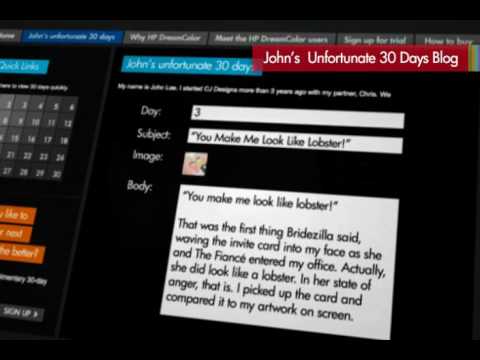Viewport: 480px width, 360px height.
Task: Choose day 5 in the calendar
Action: click(x=56, y=106)
